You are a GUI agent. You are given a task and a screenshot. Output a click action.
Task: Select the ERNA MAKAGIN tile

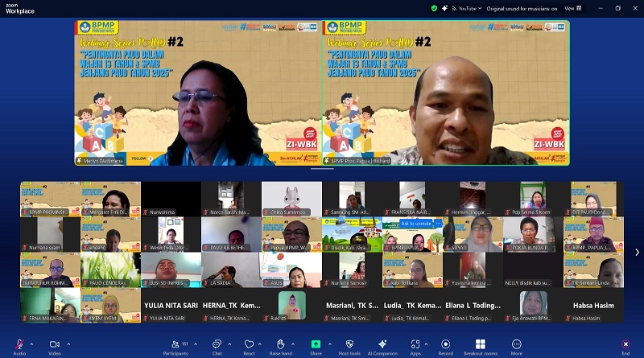[50, 306]
